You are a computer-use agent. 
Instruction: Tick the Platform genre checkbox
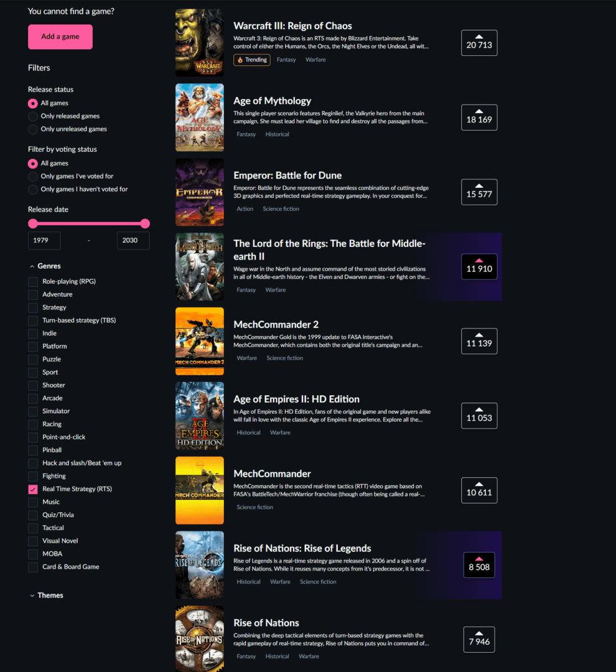tap(32, 347)
